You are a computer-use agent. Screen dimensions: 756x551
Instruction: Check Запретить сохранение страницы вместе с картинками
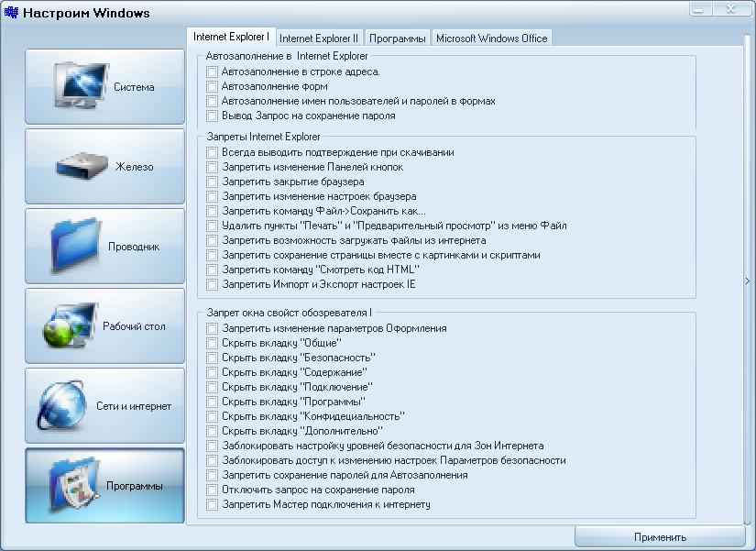click(x=212, y=255)
